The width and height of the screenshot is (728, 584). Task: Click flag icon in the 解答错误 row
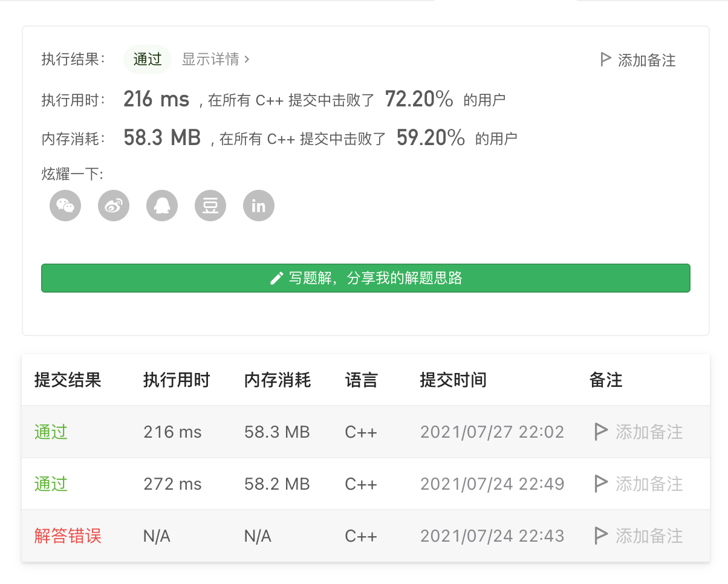coord(601,536)
